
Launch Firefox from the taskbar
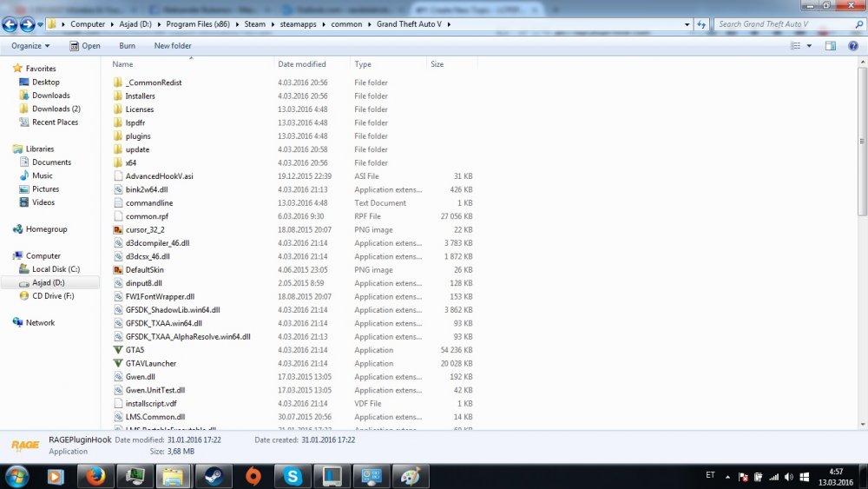click(x=95, y=476)
